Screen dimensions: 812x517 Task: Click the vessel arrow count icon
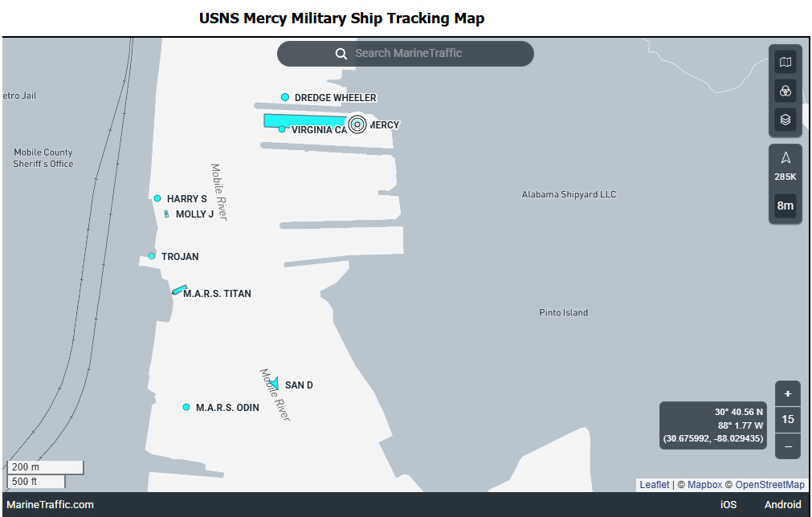pyautogui.click(x=785, y=158)
